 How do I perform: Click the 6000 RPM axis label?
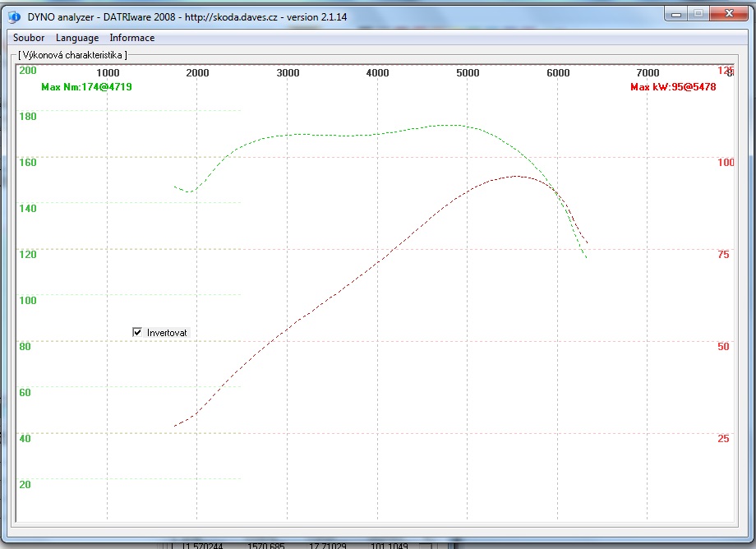pyautogui.click(x=558, y=73)
